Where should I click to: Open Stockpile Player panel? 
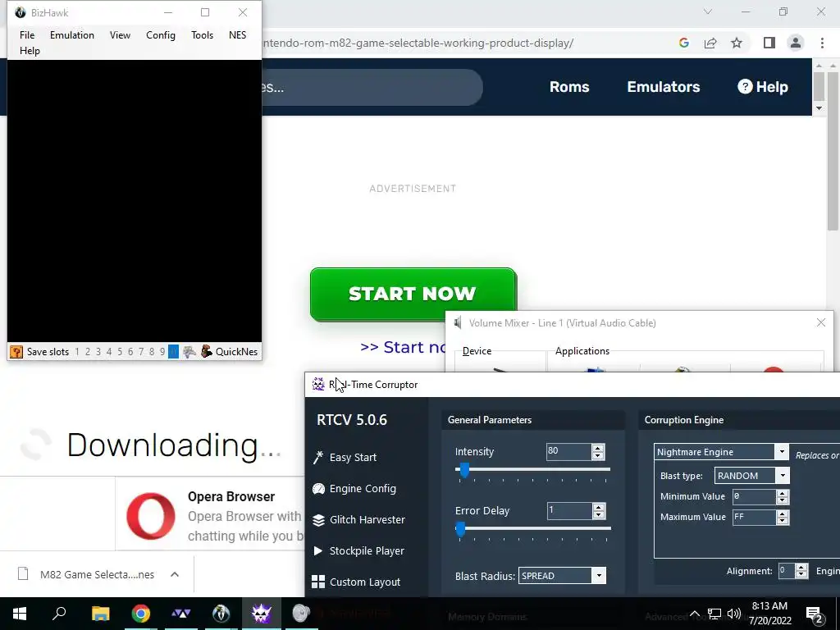358,550
